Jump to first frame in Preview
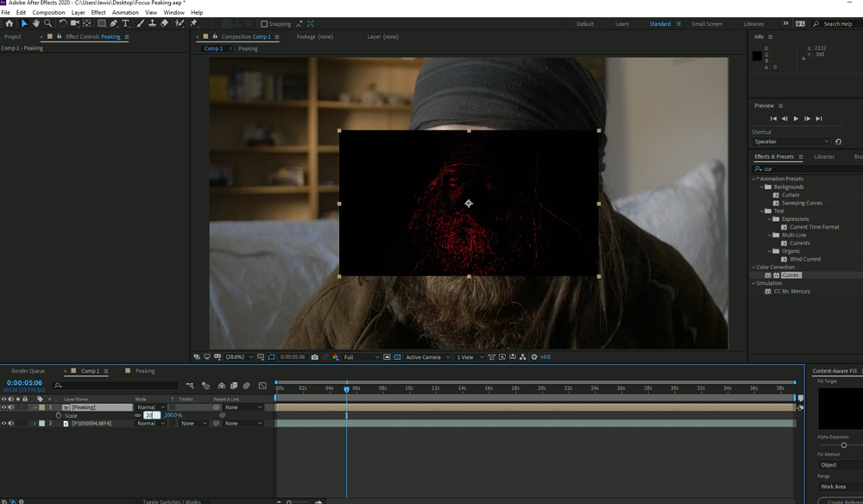 click(773, 119)
